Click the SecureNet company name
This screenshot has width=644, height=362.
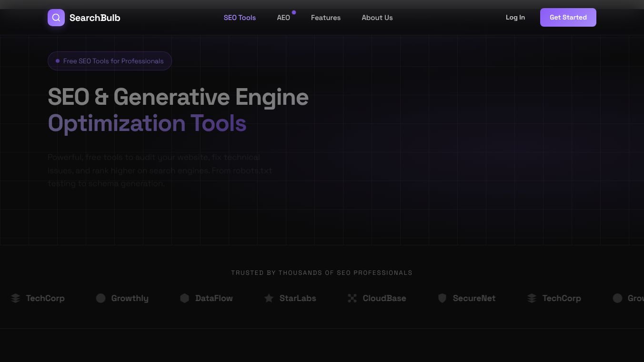tap(474, 298)
